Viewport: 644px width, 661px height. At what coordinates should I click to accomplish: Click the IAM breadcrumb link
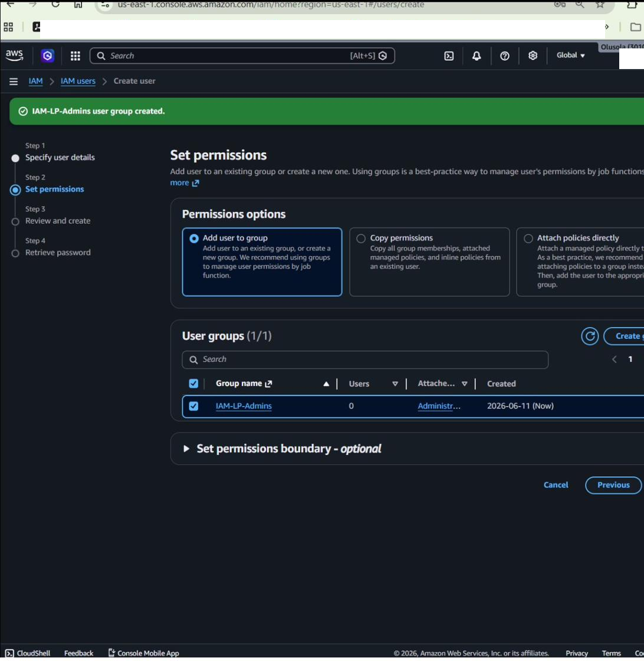click(x=35, y=81)
